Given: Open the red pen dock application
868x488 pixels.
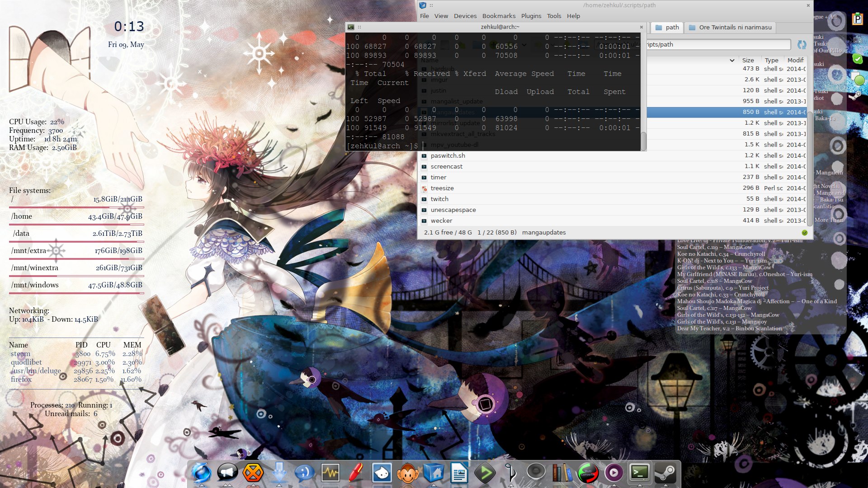Looking at the screenshot, I should 356,473.
